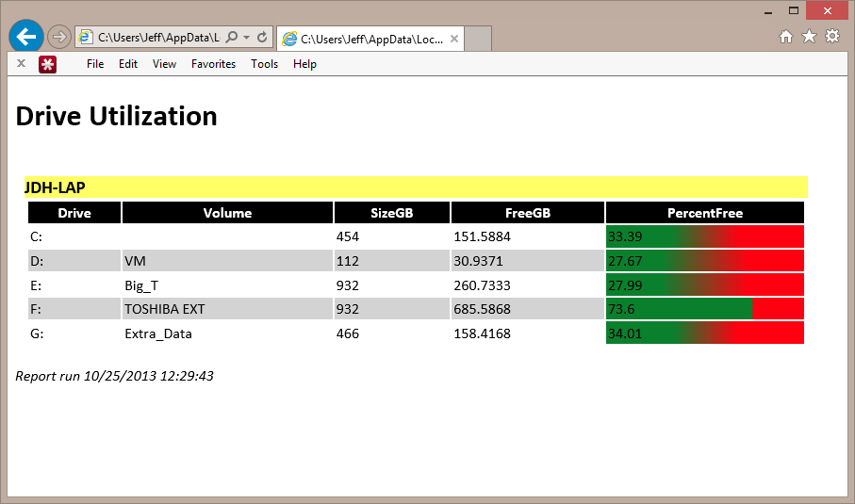Click the D: drive cell
The width and height of the screenshot is (855, 504).
[x=74, y=261]
